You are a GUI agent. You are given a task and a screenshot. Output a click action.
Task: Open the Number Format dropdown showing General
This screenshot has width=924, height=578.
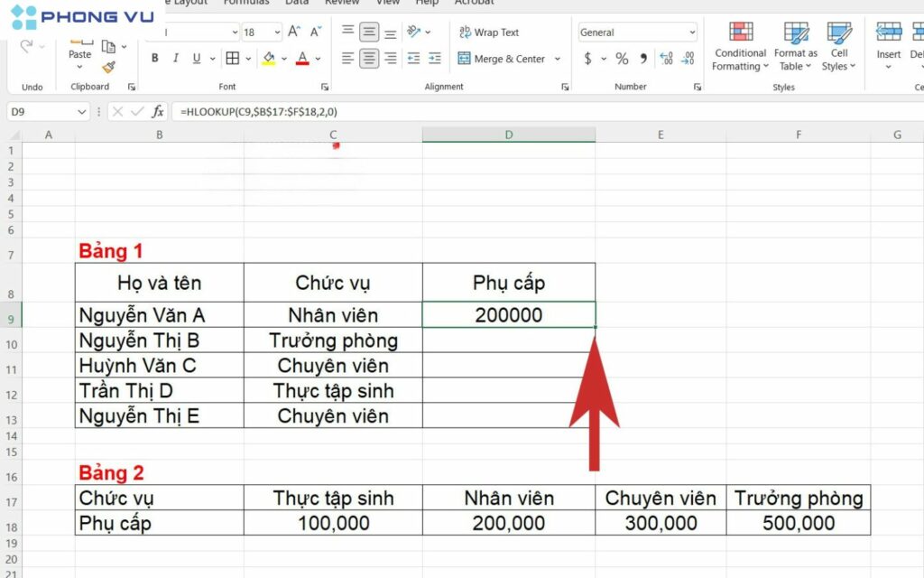636,32
